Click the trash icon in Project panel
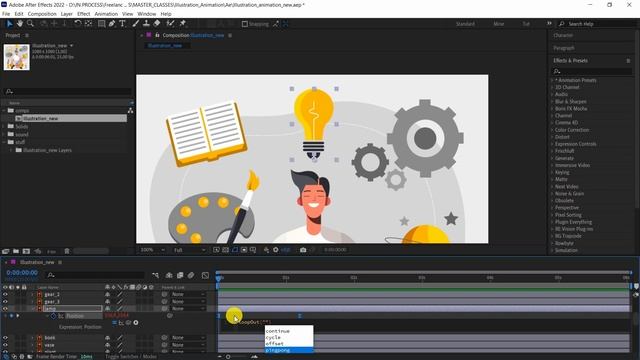The image size is (640, 360). (x=67, y=251)
